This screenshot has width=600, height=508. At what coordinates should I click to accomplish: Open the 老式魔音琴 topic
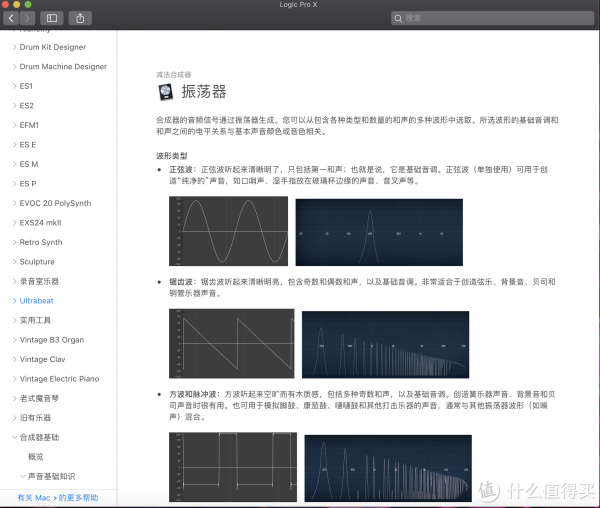(39, 398)
